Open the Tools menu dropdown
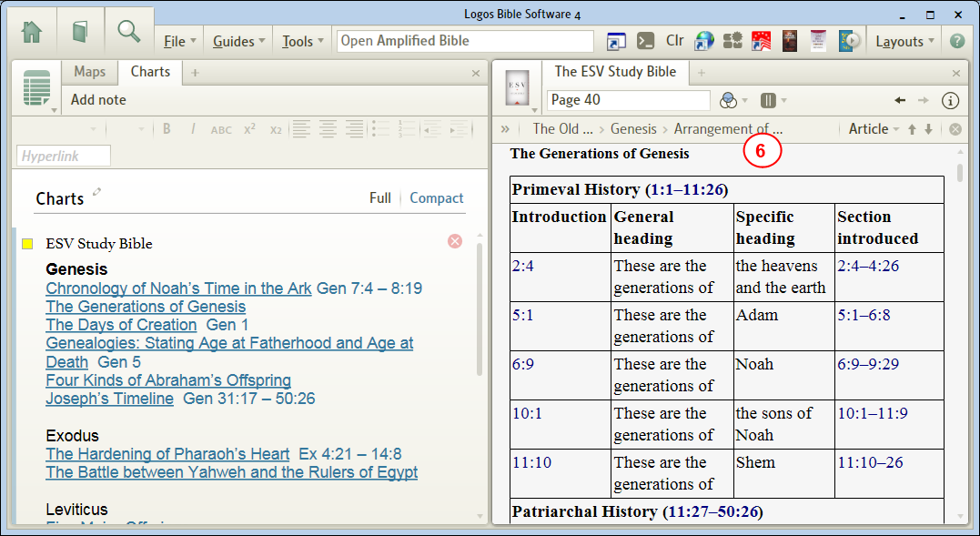This screenshot has width=980, height=536. pyautogui.click(x=302, y=41)
